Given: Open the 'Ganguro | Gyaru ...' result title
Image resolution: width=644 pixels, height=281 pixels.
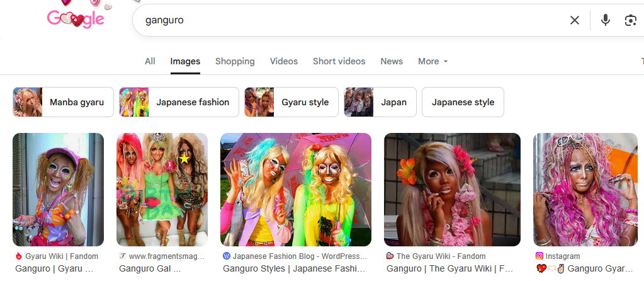Looking at the screenshot, I should 54,268.
